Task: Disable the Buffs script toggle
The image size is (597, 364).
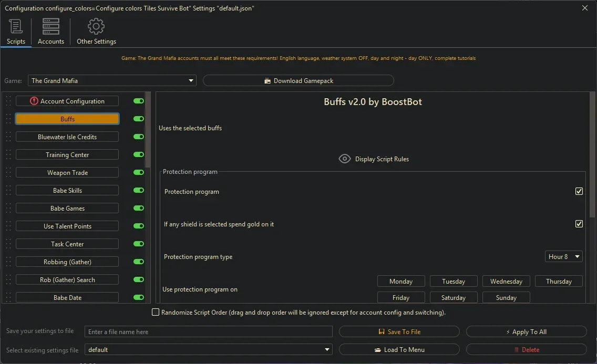Action: [139, 119]
